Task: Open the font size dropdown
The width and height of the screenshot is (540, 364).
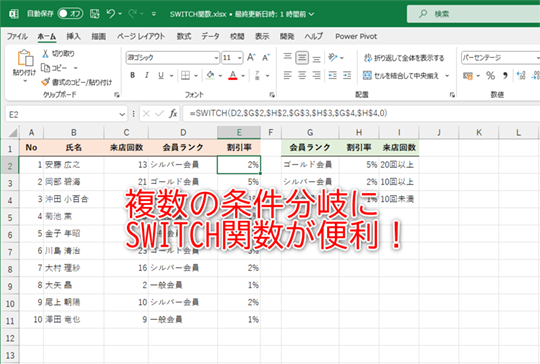Action: tap(240, 58)
